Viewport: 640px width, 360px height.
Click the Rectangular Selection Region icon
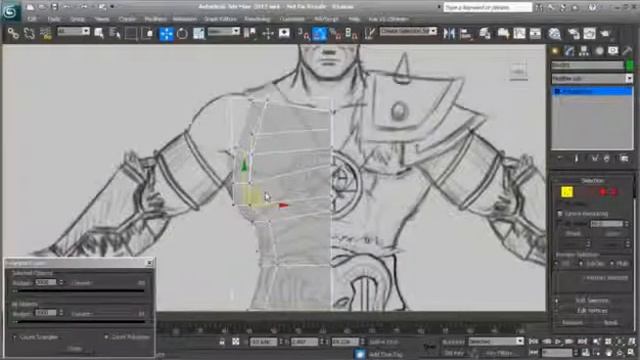[131, 33]
